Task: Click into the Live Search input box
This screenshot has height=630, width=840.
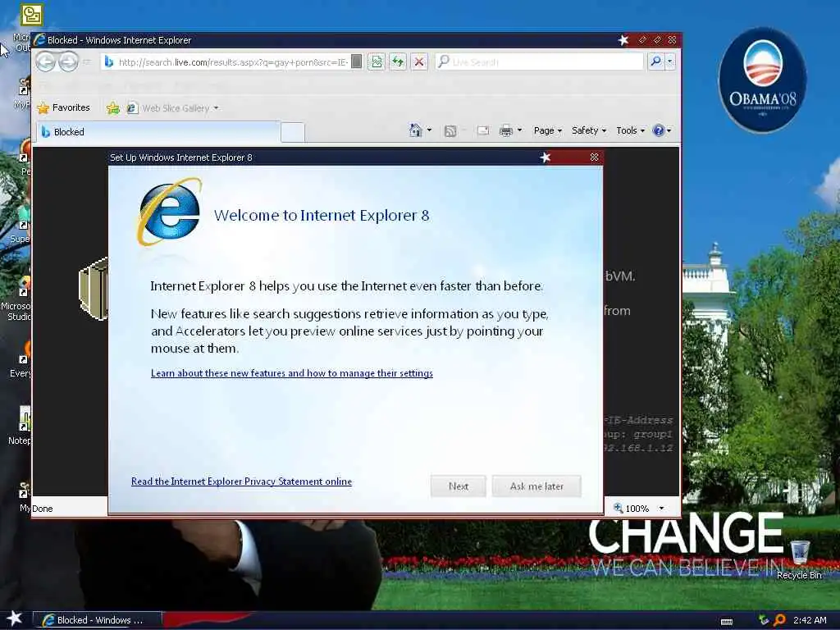Action: point(539,62)
